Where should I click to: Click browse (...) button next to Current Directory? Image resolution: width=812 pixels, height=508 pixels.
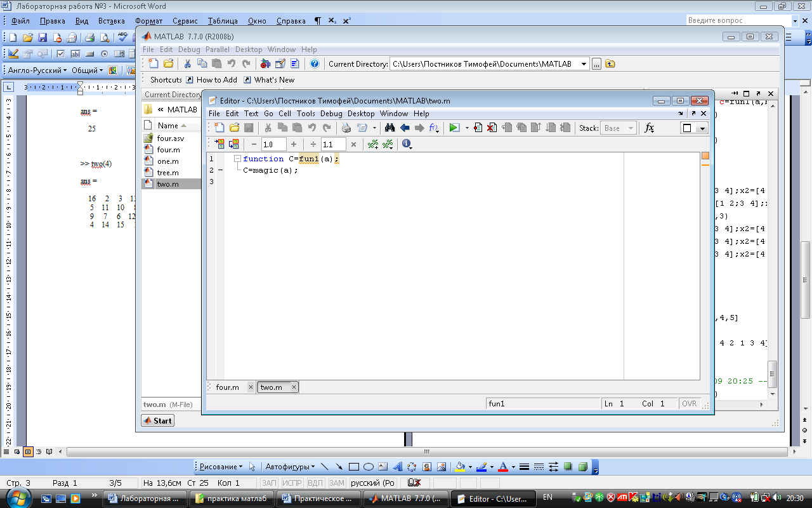tap(596, 63)
